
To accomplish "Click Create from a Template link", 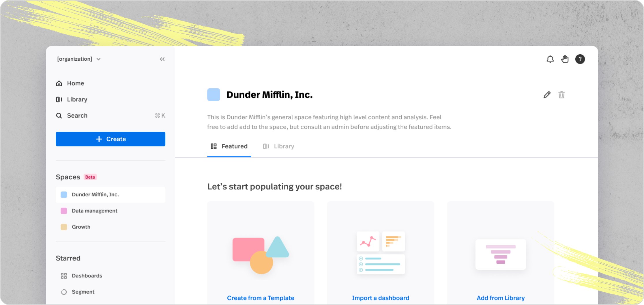I will coord(261,298).
